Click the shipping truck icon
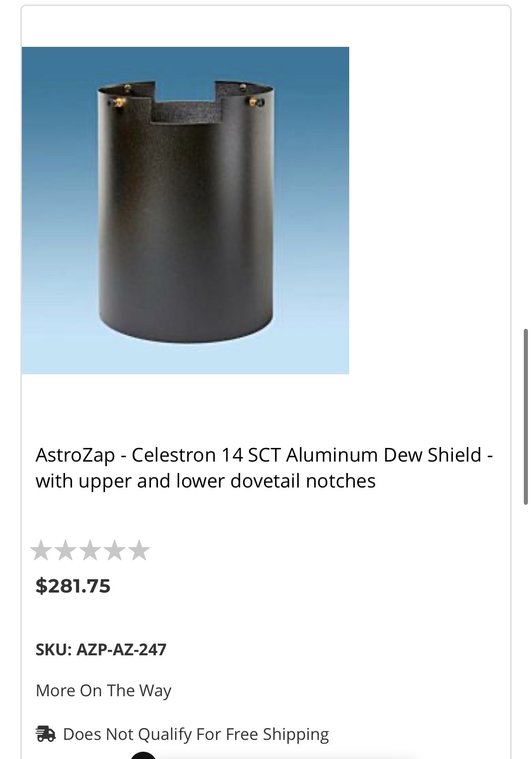The height and width of the screenshot is (759, 532). 45,734
